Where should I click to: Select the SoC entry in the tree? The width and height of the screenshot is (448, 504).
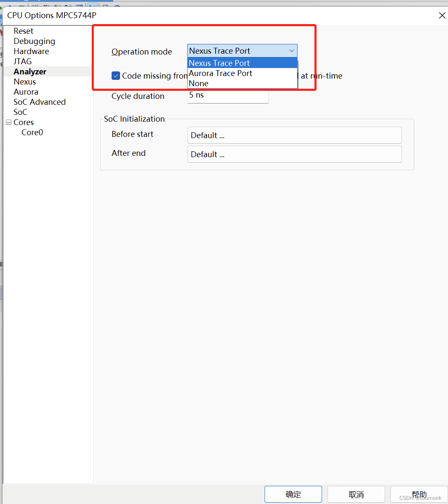(x=21, y=112)
